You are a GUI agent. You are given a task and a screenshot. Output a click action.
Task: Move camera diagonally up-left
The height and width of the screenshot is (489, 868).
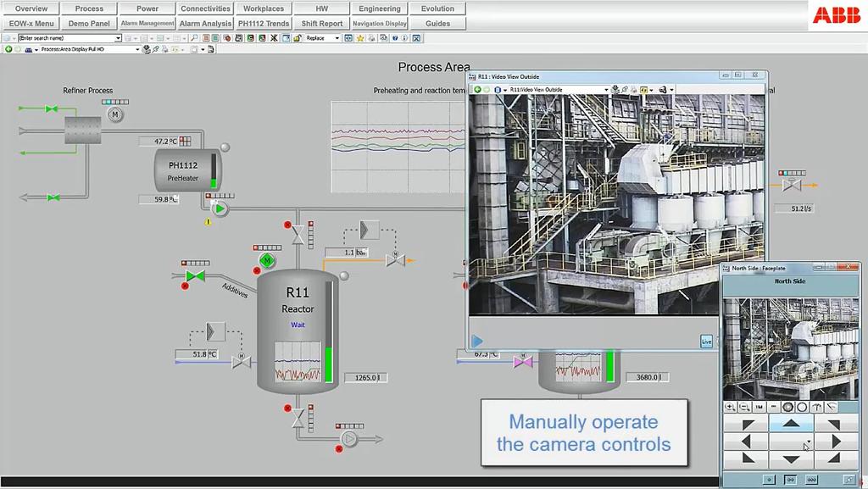(x=746, y=424)
